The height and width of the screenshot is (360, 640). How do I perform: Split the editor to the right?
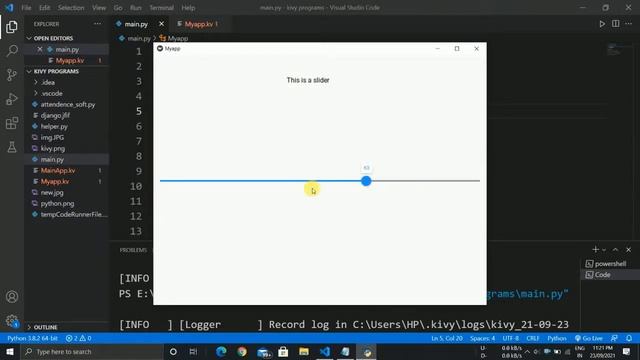click(616, 24)
